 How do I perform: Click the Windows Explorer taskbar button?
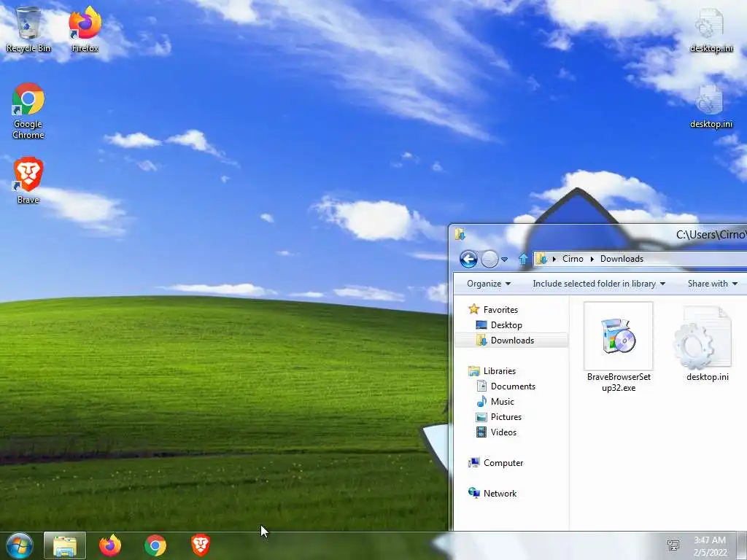click(65, 545)
